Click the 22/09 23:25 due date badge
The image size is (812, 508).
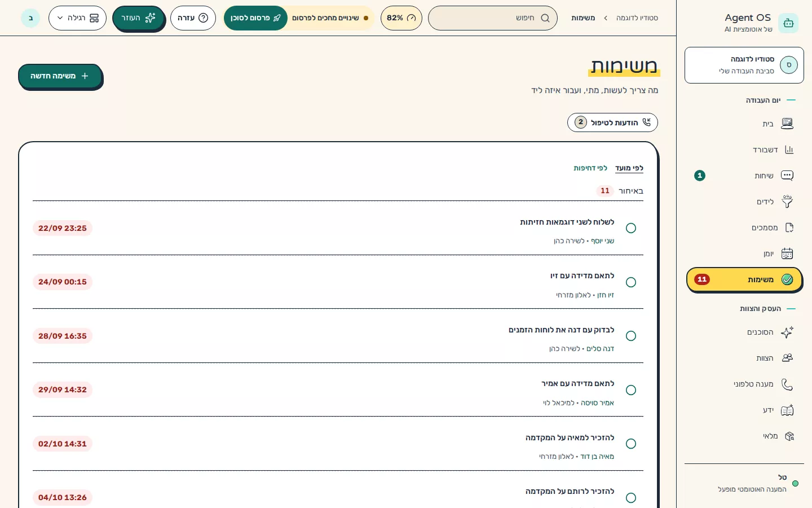(63, 228)
